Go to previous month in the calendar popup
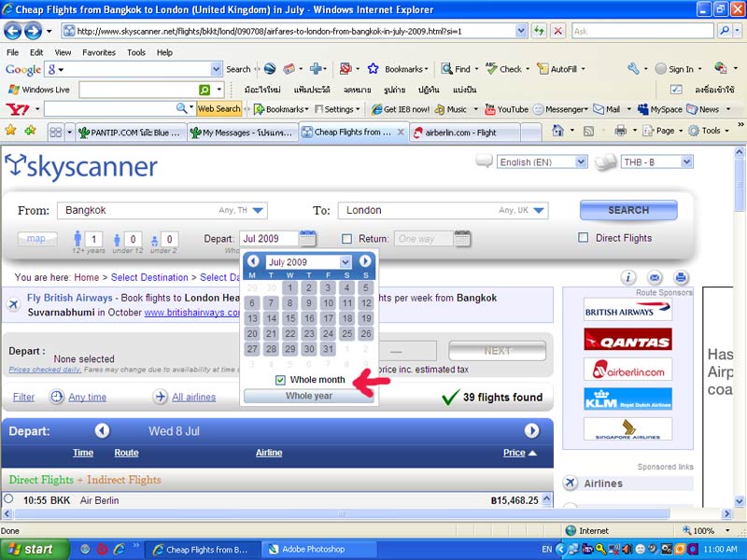Screen dimensions: 747x560 [253, 261]
